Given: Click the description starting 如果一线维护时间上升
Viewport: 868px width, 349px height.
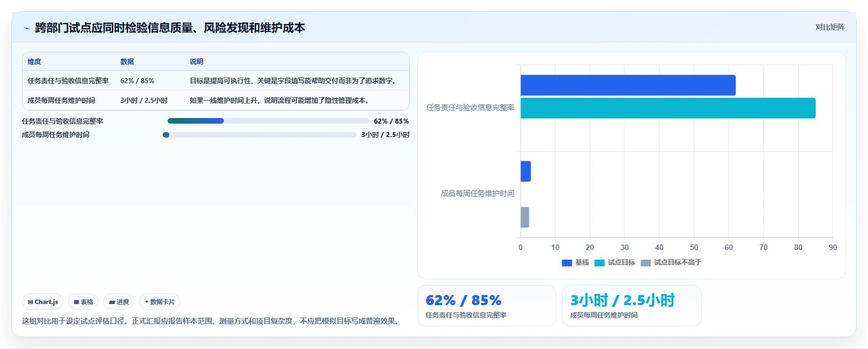Looking at the screenshot, I should (280, 101).
